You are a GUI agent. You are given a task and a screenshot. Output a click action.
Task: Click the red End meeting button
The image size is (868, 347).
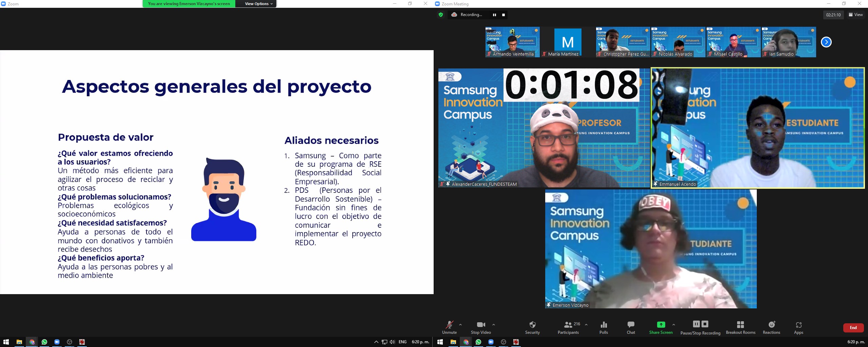[853, 328]
